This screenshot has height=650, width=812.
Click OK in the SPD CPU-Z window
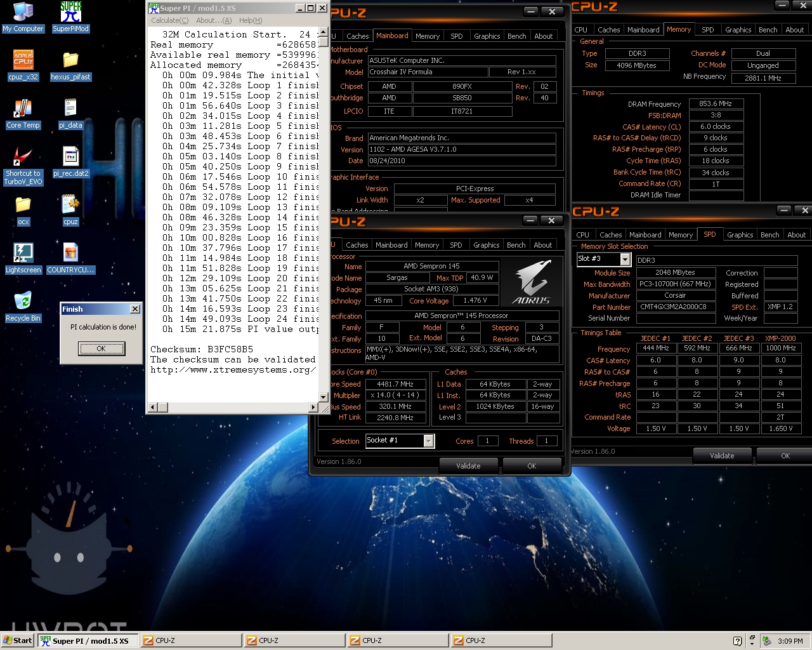pyautogui.click(x=785, y=456)
